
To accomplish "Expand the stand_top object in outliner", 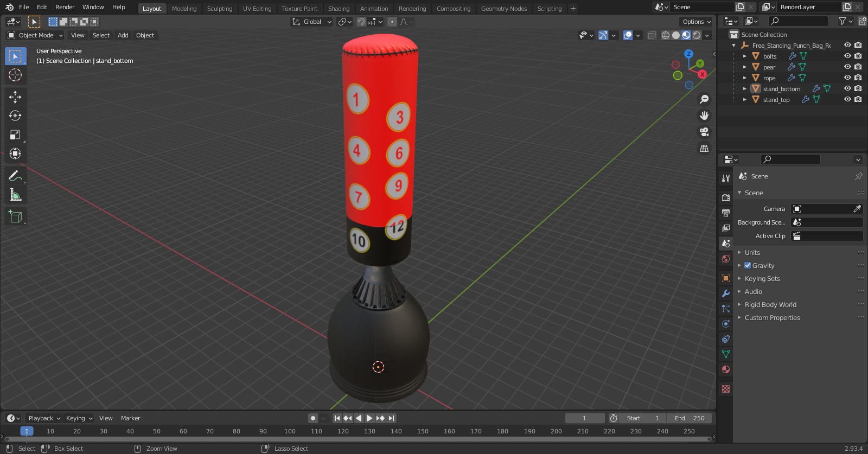I will (745, 100).
